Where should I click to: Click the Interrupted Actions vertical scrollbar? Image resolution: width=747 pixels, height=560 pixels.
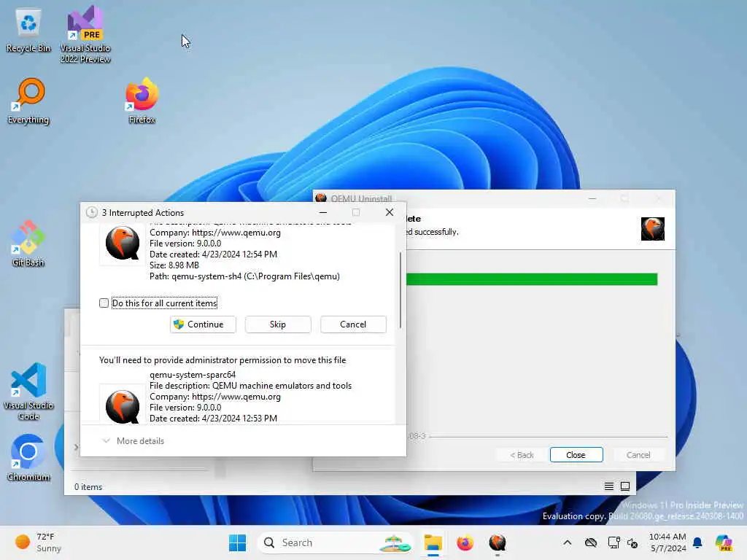coord(400,289)
